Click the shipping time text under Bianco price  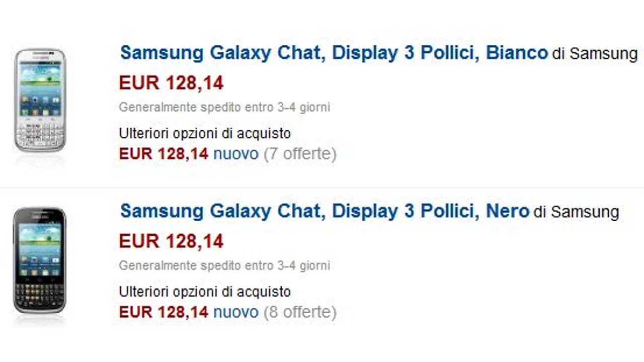pos(224,107)
